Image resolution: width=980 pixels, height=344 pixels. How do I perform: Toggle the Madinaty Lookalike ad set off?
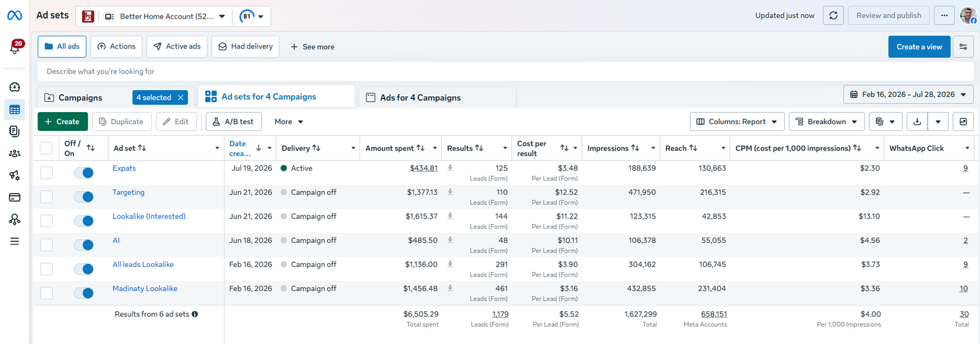[x=84, y=293]
